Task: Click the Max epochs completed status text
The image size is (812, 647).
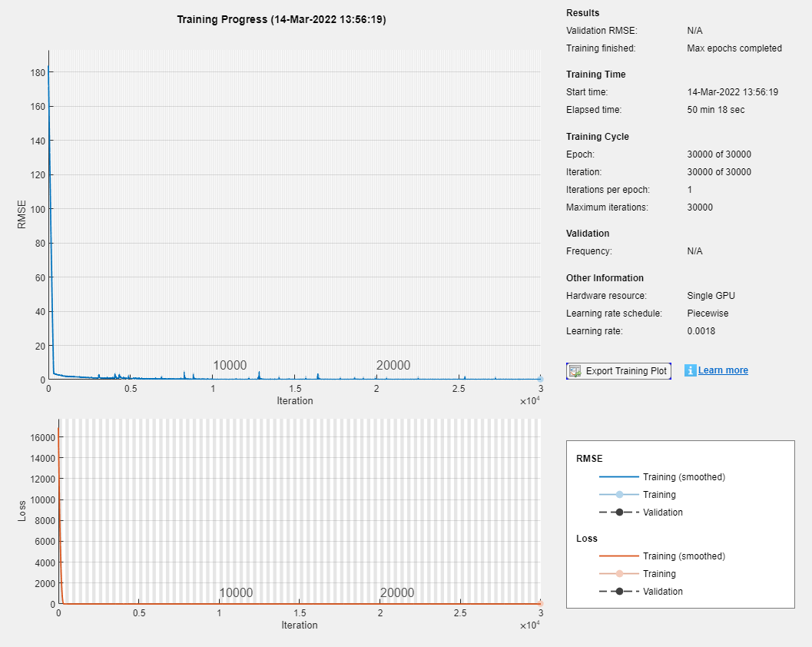Action: [x=734, y=48]
